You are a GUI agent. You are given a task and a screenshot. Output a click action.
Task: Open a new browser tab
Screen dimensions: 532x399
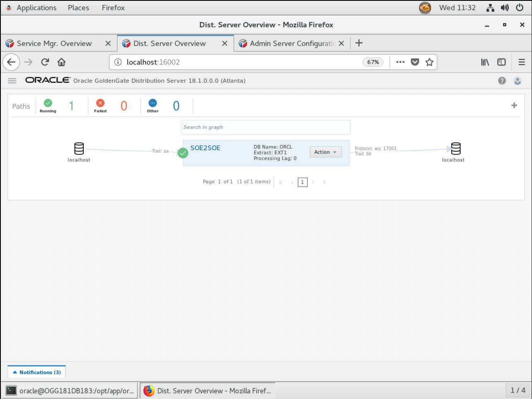pos(359,43)
